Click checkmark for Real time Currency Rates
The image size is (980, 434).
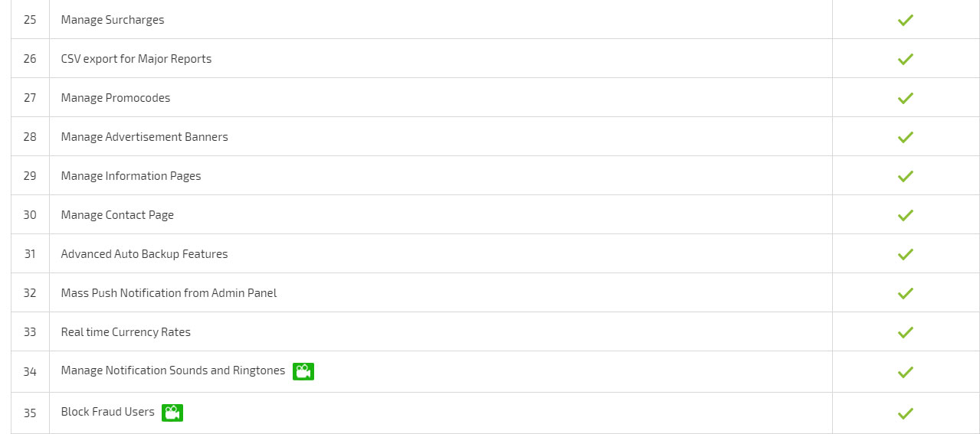coord(906,332)
